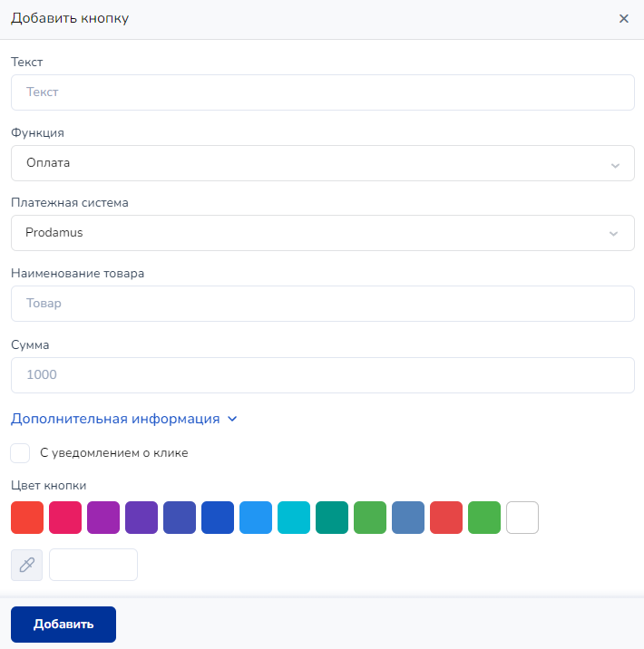Enable the С уведомлением о клике checkbox

coord(21,453)
